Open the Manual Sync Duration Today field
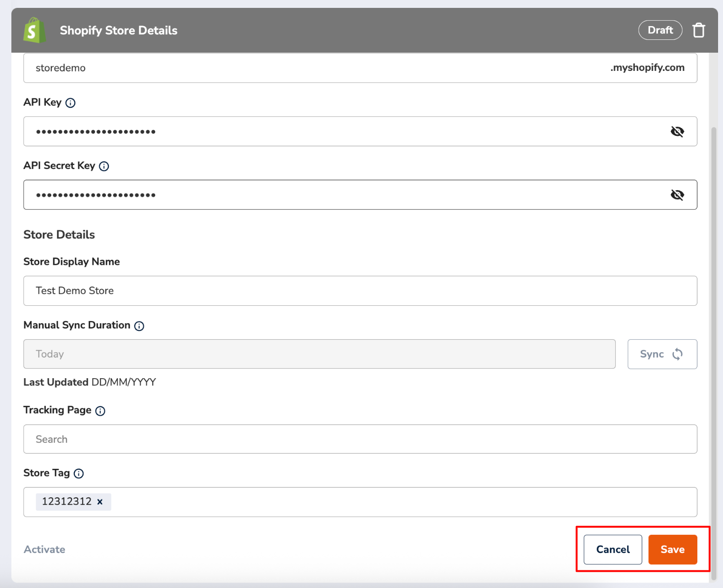723x588 pixels. pos(319,354)
